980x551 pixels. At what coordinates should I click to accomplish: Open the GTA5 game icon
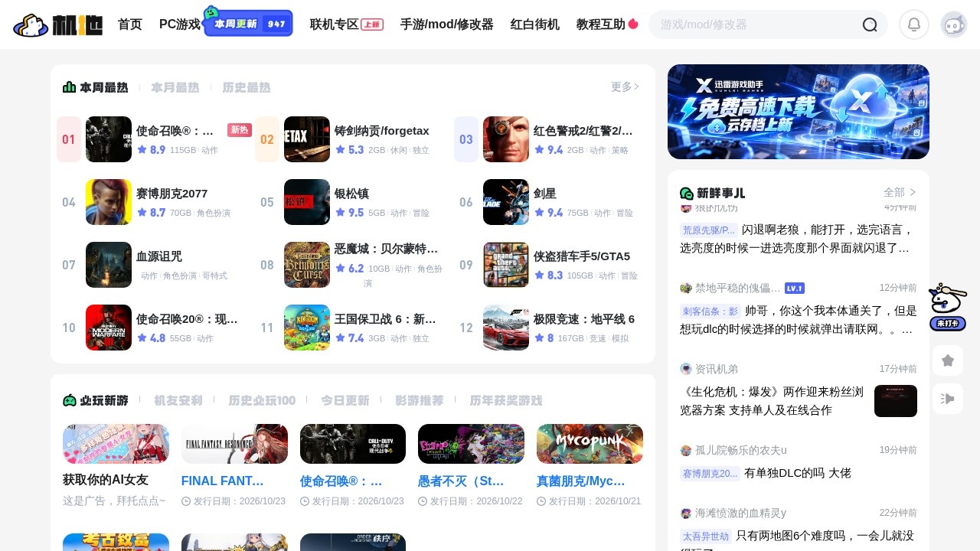click(x=506, y=265)
